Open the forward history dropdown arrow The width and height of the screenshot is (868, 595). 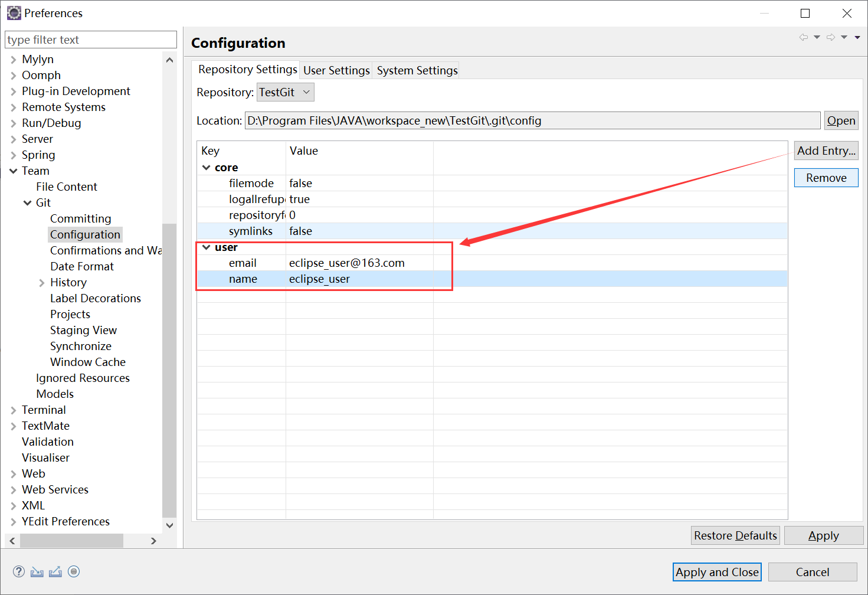click(x=844, y=37)
